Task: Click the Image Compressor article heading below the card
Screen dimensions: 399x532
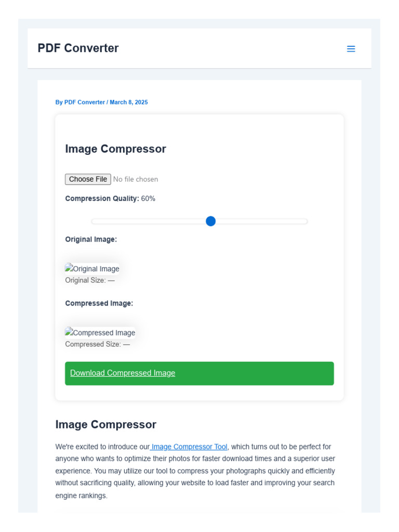Action: [105, 424]
